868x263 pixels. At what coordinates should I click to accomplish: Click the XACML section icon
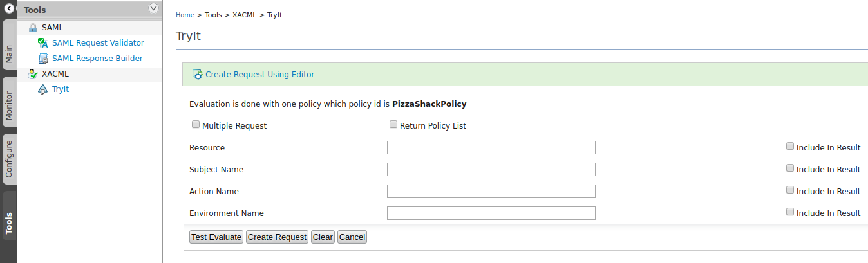pyautogui.click(x=33, y=74)
